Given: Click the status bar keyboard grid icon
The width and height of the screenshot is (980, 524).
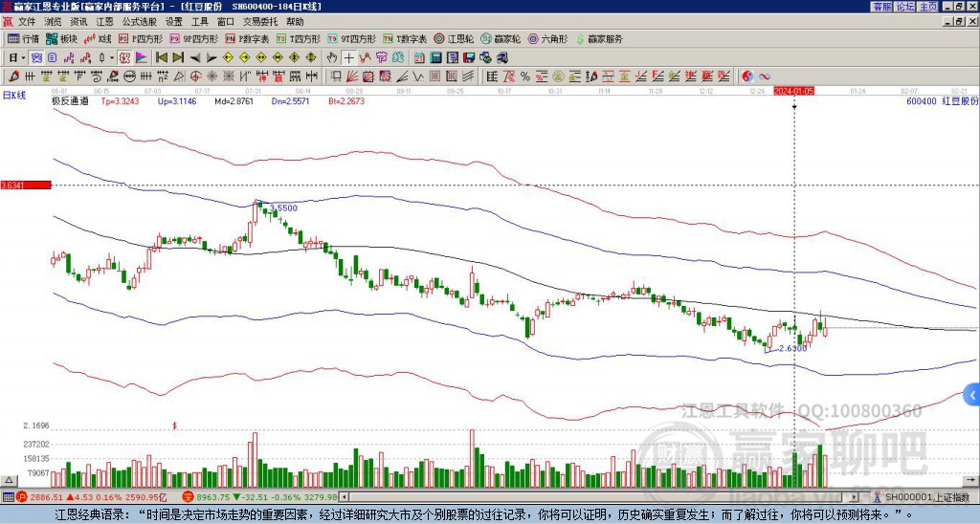Looking at the screenshot, I should (x=8, y=497).
